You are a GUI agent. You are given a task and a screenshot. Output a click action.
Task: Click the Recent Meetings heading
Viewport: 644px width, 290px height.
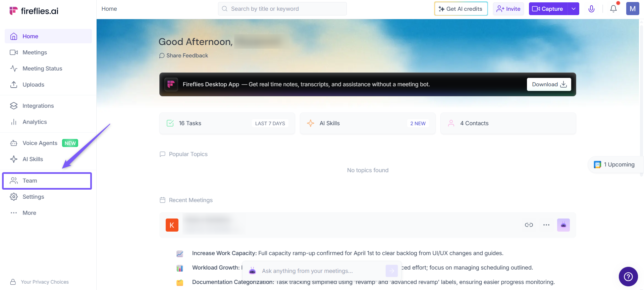pyautogui.click(x=191, y=200)
